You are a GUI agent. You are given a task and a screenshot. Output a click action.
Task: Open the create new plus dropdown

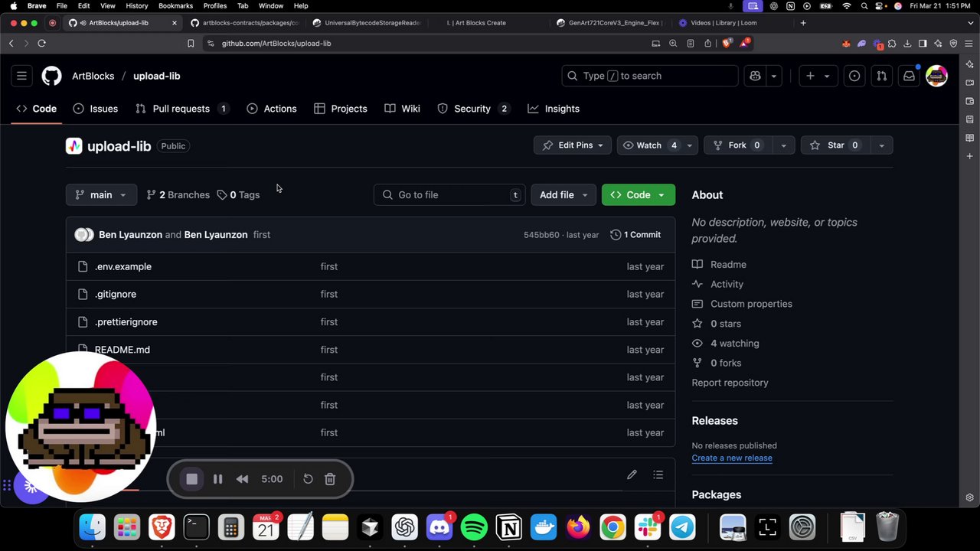pos(818,76)
